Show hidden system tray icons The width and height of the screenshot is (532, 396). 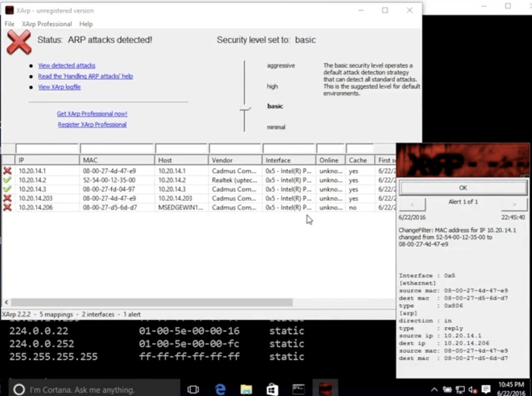click(x=434, y=390)
